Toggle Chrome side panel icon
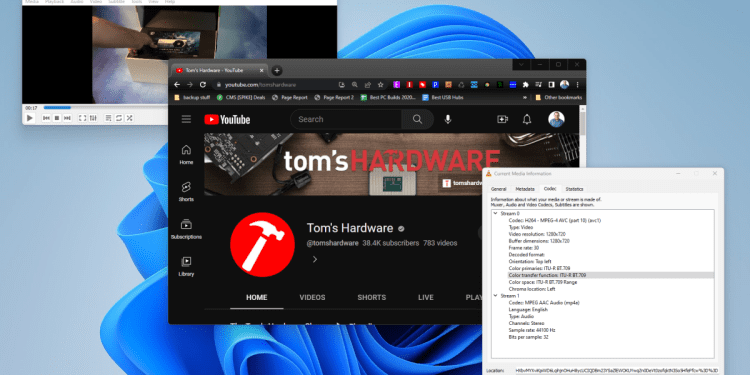Viewport: 750px width, 375px height. coord(551,85)
